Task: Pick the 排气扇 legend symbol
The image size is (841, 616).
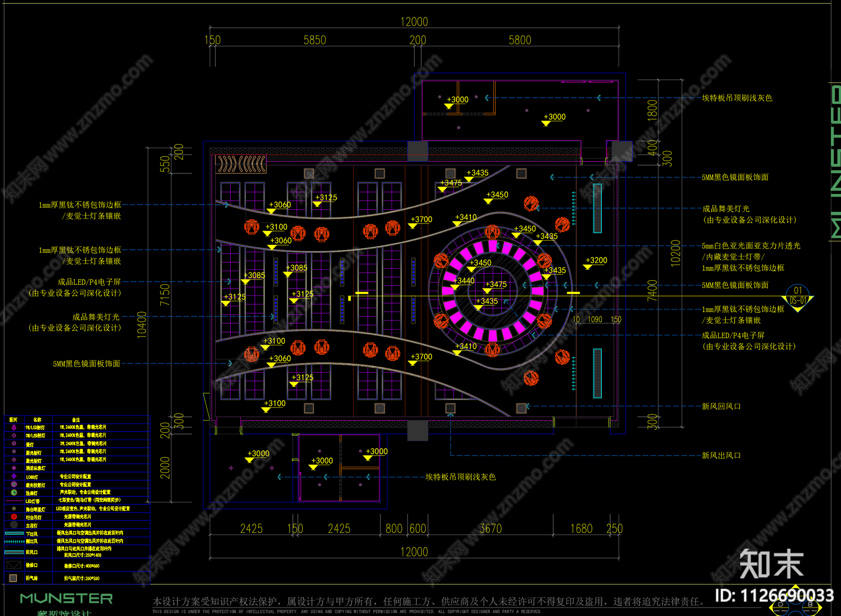Action: click(14, 578)
